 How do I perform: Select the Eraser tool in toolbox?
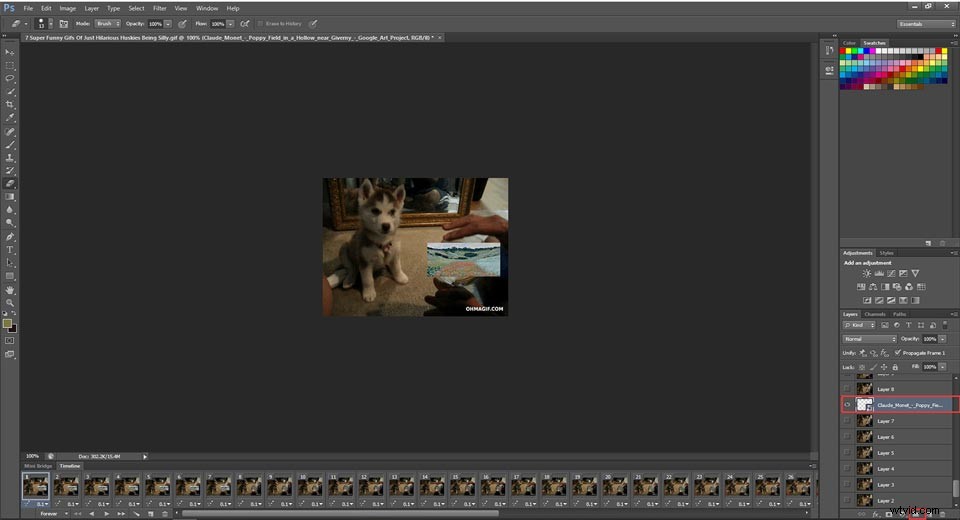10,184
